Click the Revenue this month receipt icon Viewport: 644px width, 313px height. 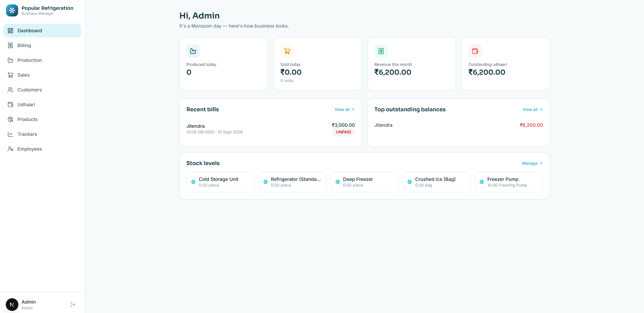click(x=381, y=51)
